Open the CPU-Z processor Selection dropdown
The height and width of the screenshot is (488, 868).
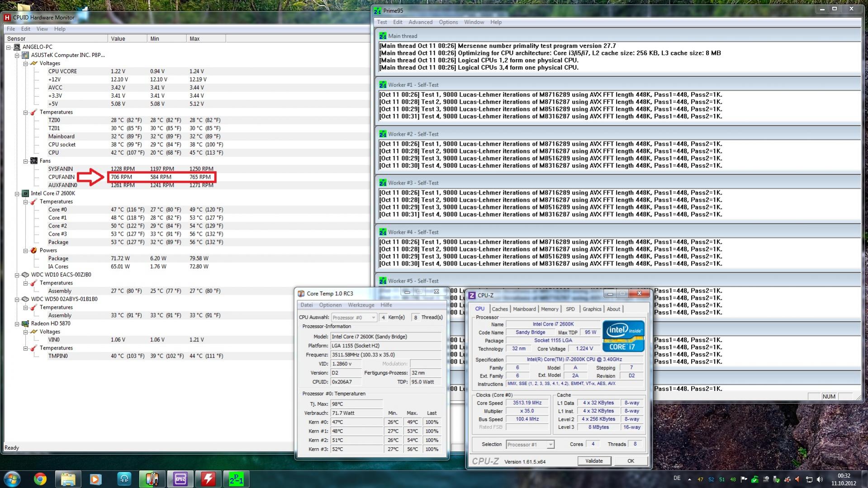(530, 445)
